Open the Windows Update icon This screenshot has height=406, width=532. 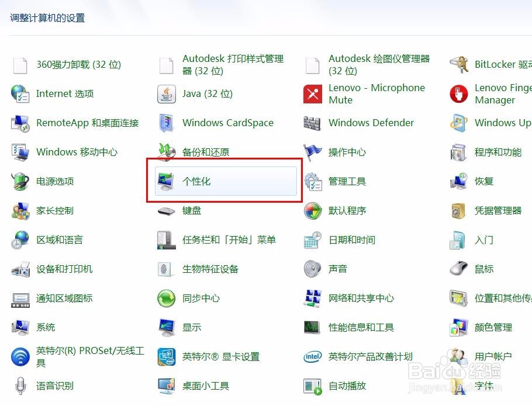coord(459,123)
